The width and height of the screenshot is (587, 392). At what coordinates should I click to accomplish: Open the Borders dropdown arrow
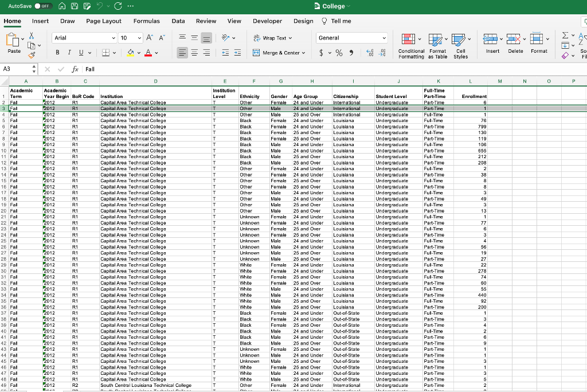coord(114,52)
